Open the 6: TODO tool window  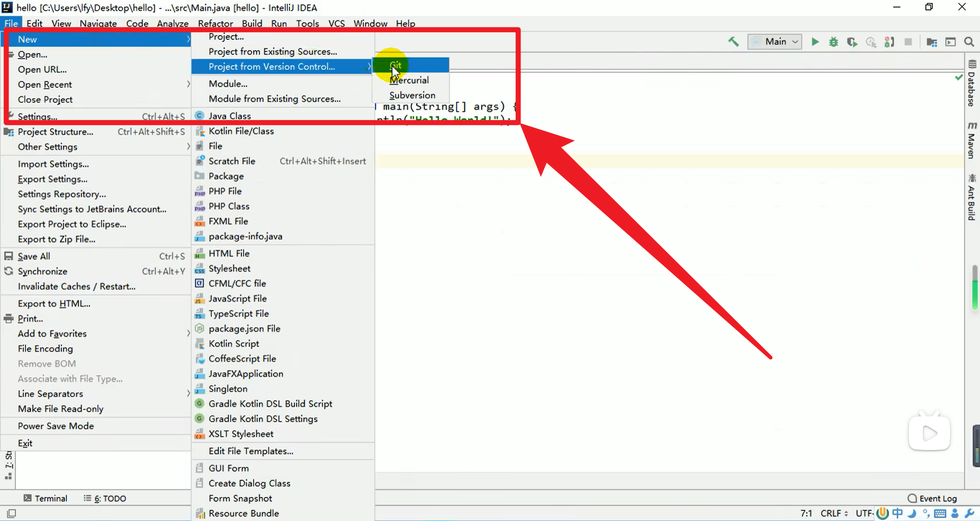tap(105, 499)
